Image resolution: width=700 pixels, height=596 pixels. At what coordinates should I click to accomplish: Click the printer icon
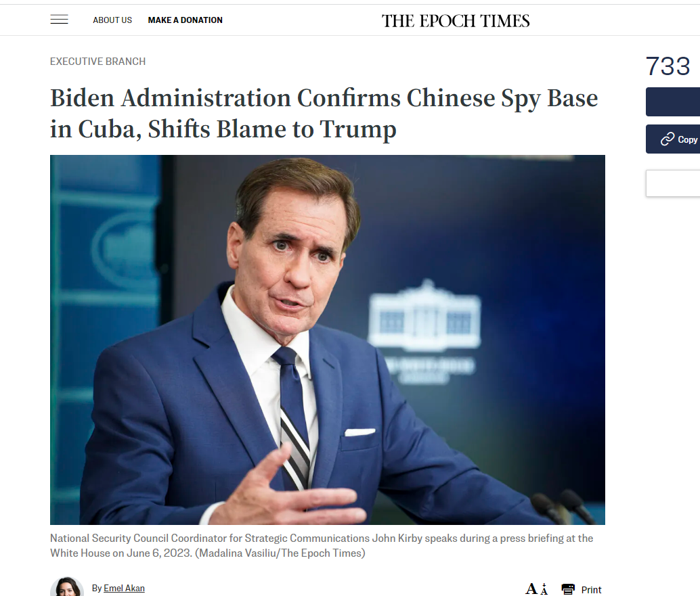click(x=568, y=589)
